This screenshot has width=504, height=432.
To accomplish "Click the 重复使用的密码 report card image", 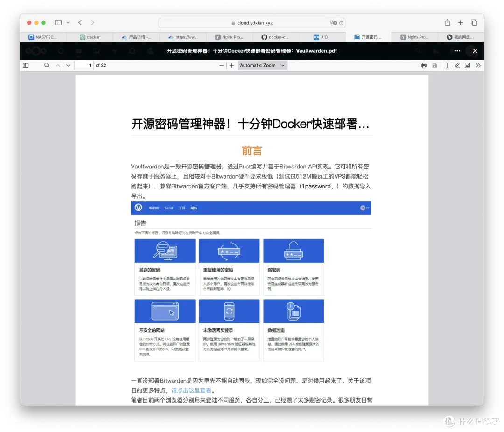I will click(229, 251).
